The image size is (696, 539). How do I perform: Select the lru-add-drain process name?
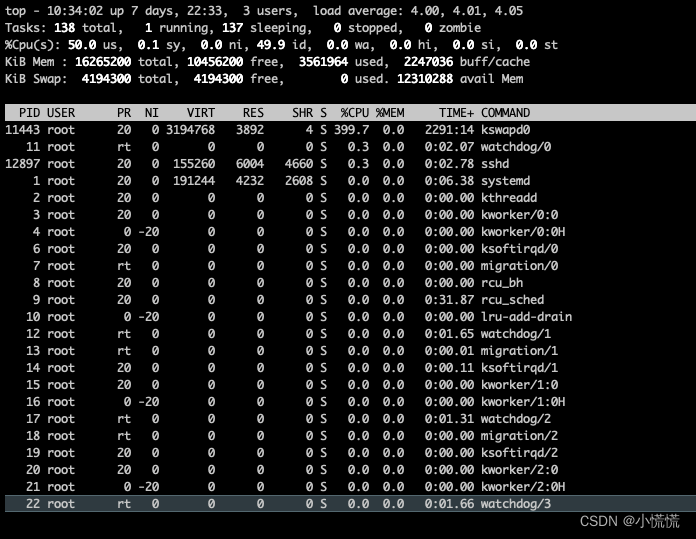point(526,317)
